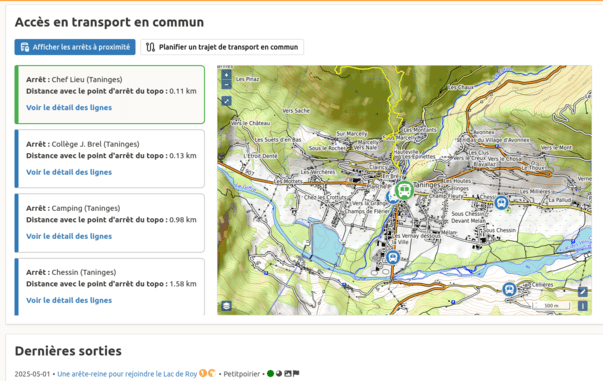Click the Taninges town label on map
Image resolution: width=603 pixels, height=381 pixels.
[x=426, y=185]
